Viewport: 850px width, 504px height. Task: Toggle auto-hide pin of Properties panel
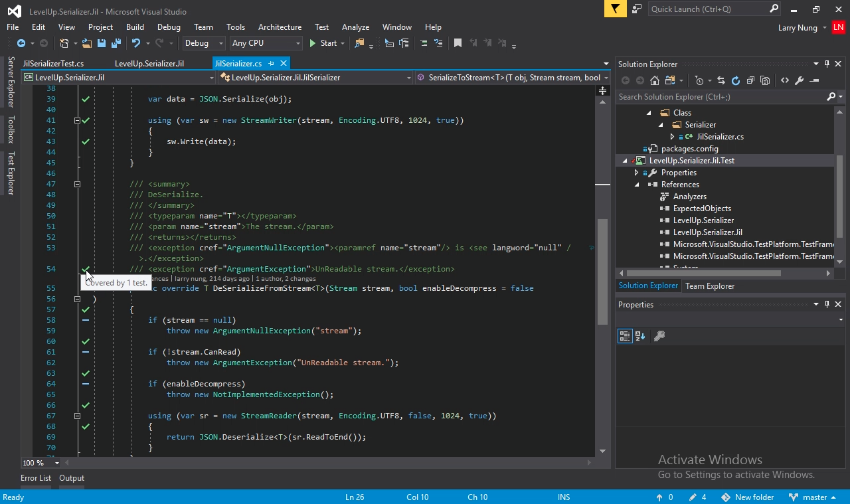pyautogui.click(x=827, y=304)
